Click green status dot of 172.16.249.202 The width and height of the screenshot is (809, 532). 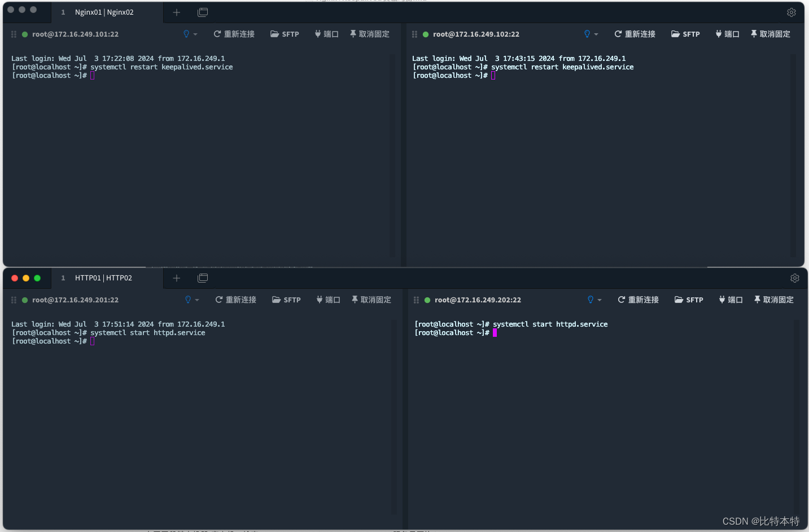coord(427,300)
